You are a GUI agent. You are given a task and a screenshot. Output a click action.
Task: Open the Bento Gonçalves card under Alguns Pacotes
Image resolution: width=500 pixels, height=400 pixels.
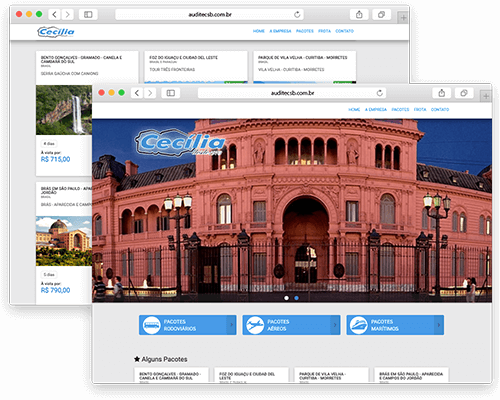[171, 375]
